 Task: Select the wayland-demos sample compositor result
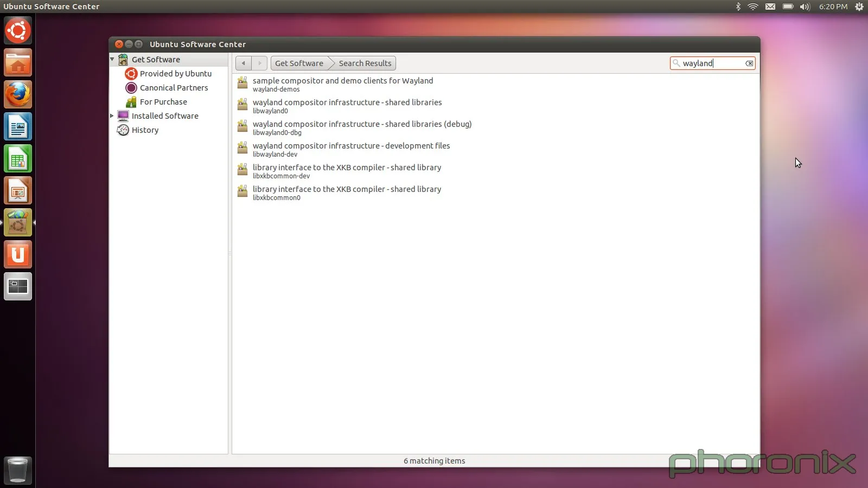tap(496, 84)
